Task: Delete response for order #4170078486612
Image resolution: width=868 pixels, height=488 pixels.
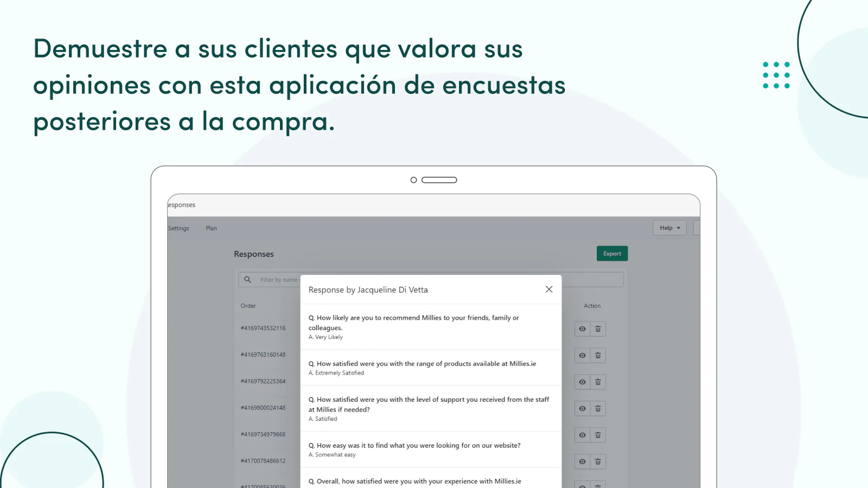Action: tap(598, 462)
